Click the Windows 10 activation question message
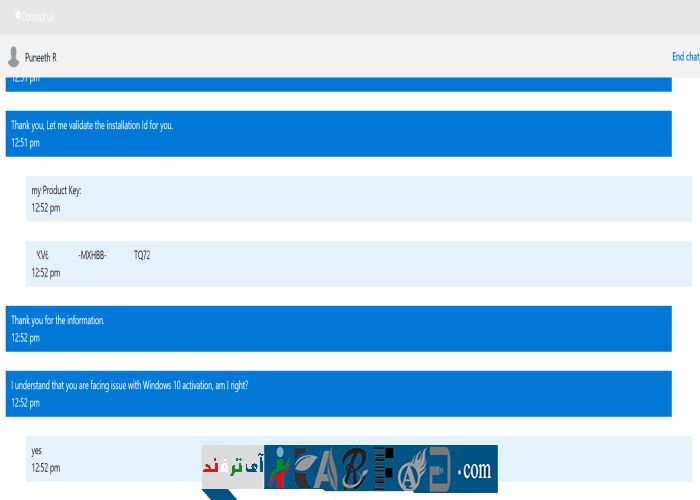The height and width of the screenshot is (500, 700). [129, 385]
